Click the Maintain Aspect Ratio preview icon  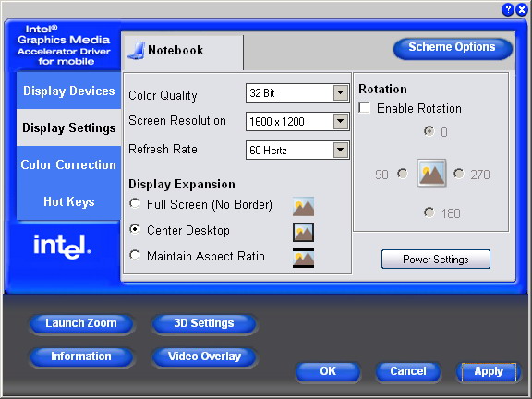[x=303, y=259]
